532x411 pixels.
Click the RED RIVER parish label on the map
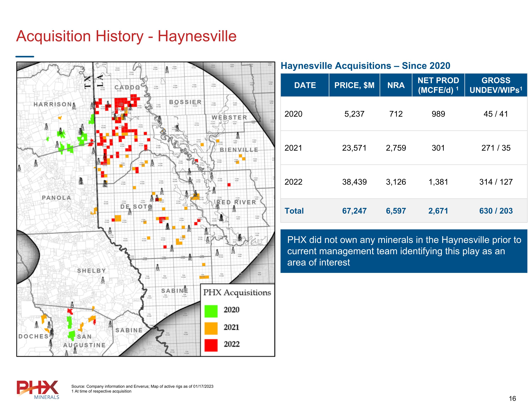coord(237,202)
